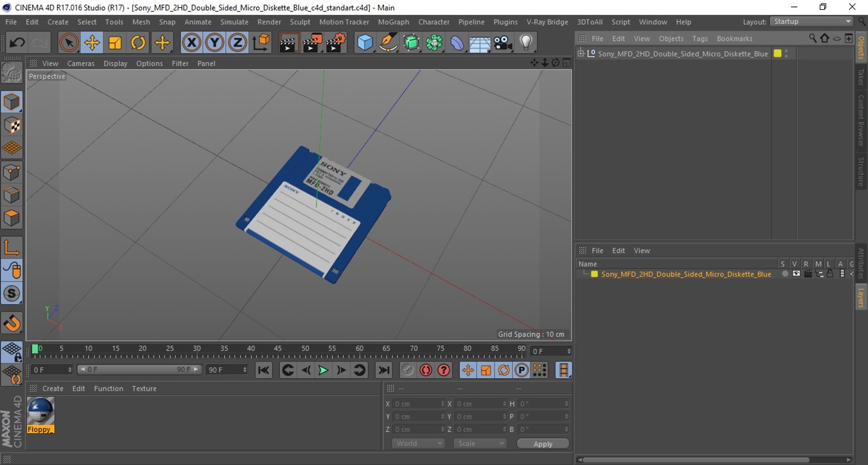Open the Layers side tab
Viewport: 868px width, 465px height.
click(861, 298)
